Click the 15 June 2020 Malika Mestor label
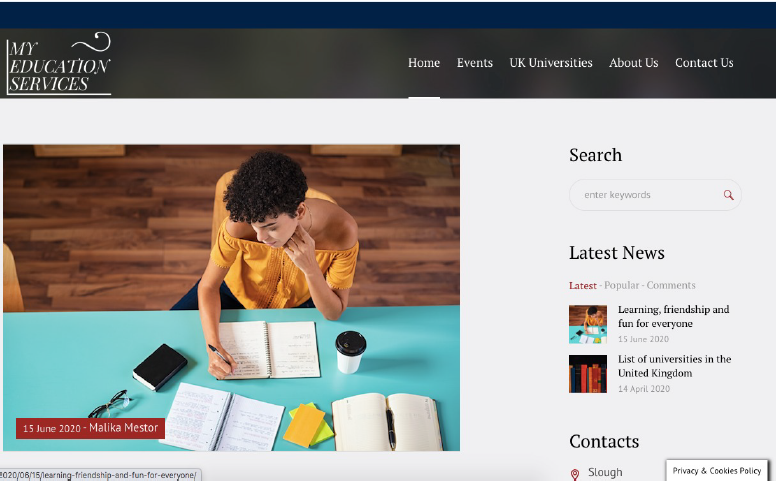The image size is (780, 485). point(90,428)
